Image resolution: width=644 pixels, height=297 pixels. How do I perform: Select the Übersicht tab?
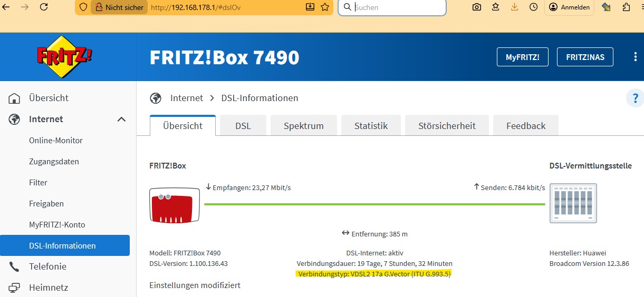[182, 126]
